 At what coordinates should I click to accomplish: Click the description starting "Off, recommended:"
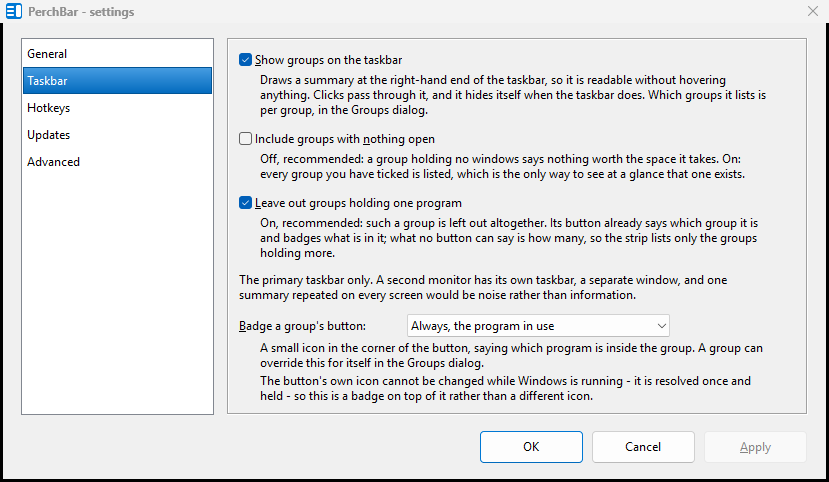tap(502, 166)
